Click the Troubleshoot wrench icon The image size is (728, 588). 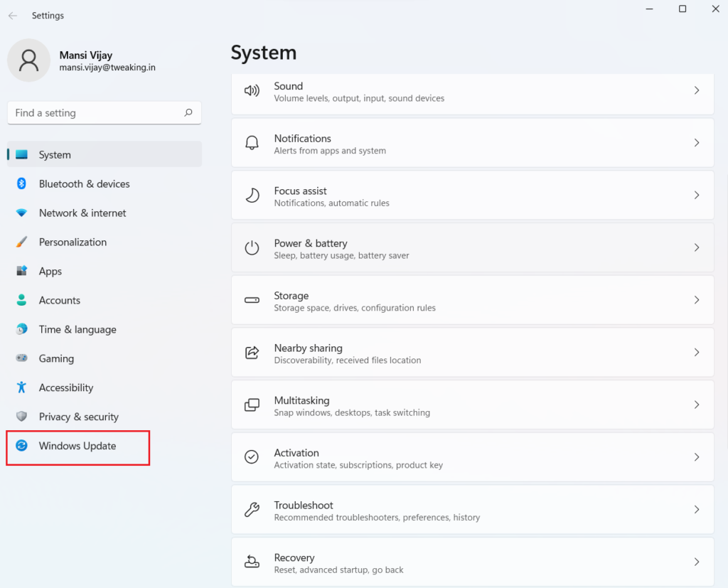pos(252,510)
